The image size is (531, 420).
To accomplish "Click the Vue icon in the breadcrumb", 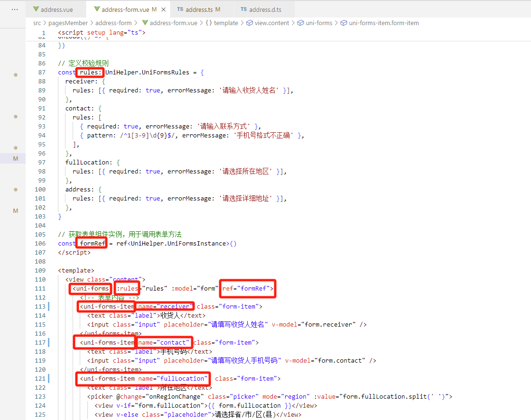I will (x=145, y=23).
